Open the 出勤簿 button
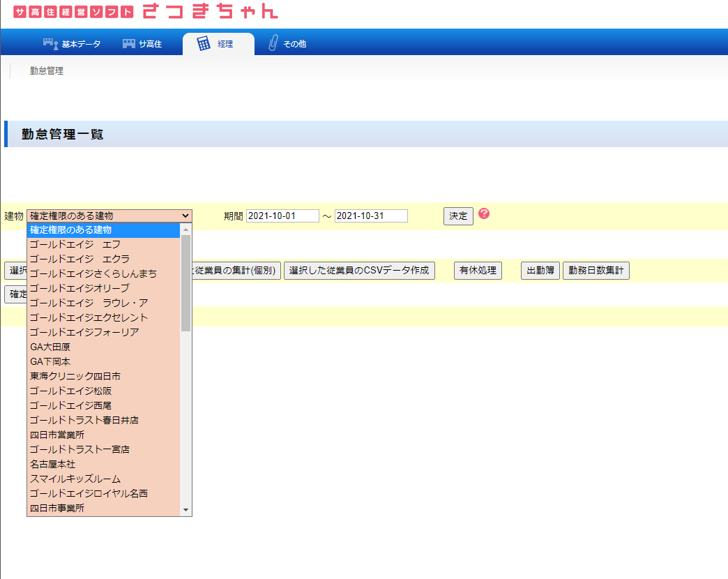Viewport: 728px width, 579px height. coord(540,271)
